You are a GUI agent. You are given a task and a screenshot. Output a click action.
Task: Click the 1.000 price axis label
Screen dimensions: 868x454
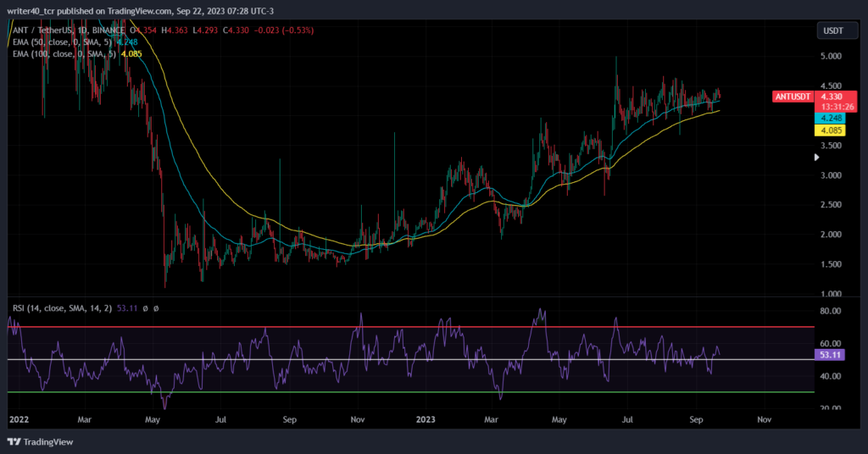(x=831, y=294)
